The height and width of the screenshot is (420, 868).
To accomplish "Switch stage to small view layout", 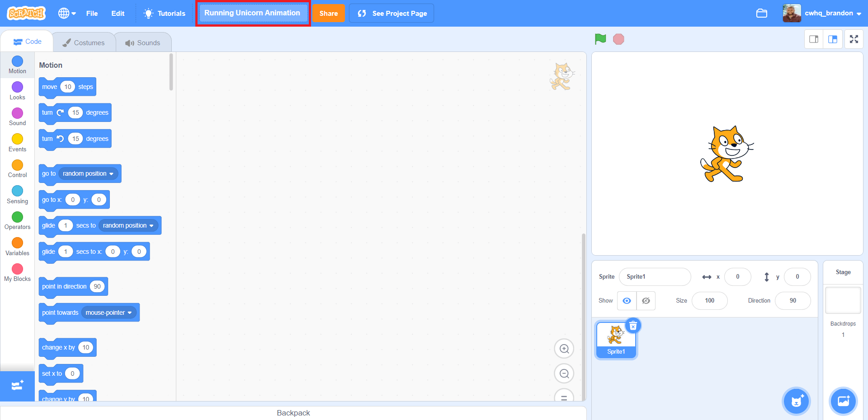I will click(814, 39).
